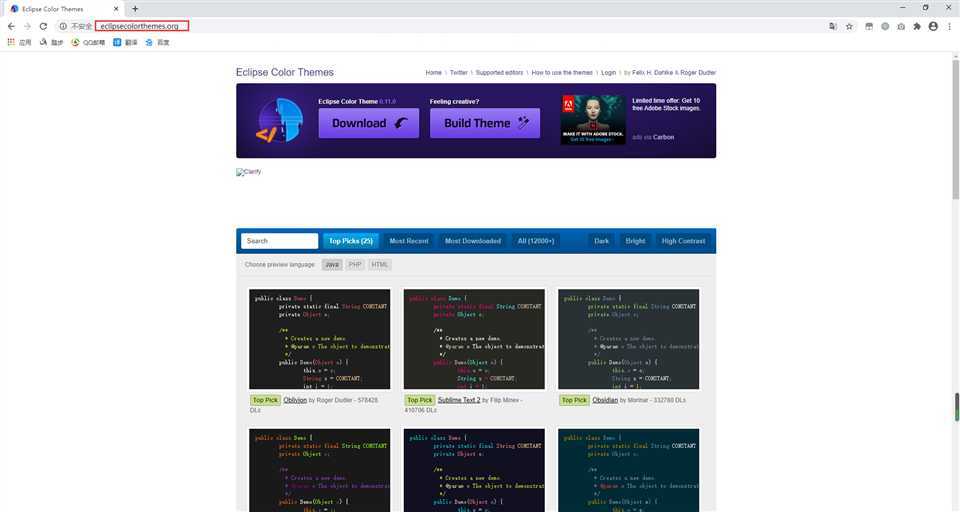Viewport: 960px width, 512px height.
Task: Open Chrome three-dot menu
Action: tap(950, 26)
